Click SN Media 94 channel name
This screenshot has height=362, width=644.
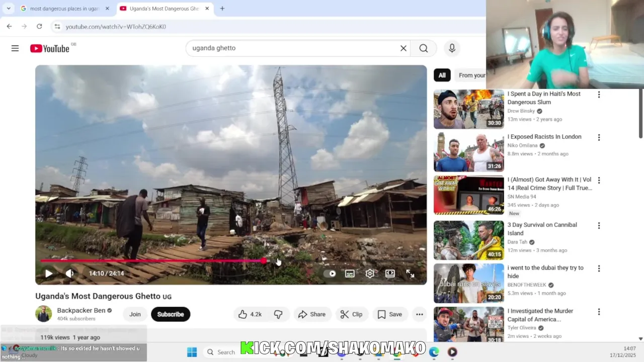tap(522, 197)
